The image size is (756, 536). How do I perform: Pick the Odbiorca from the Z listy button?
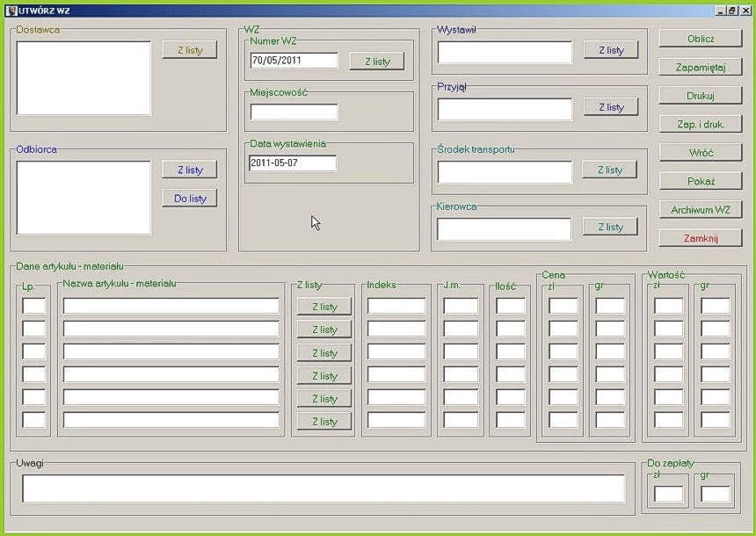[190, 170]
